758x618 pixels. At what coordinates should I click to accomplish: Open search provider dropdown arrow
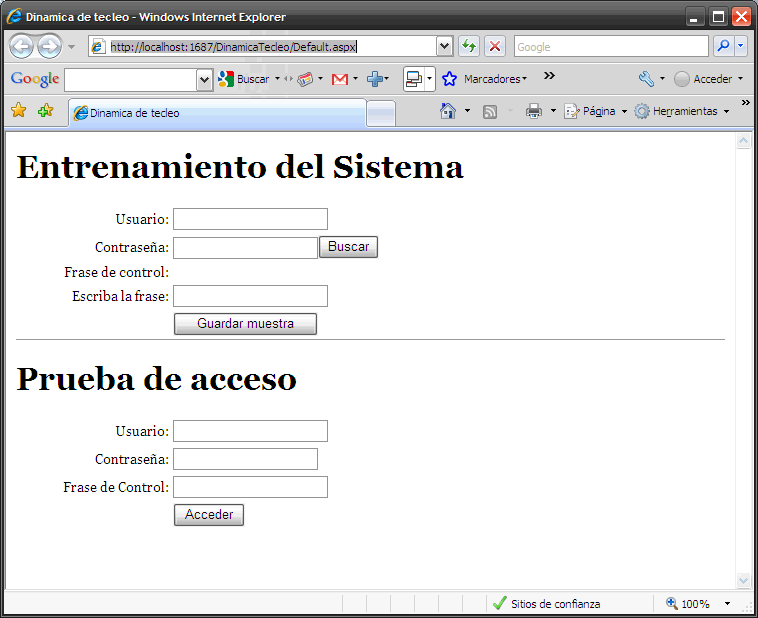tap(741, 46)
